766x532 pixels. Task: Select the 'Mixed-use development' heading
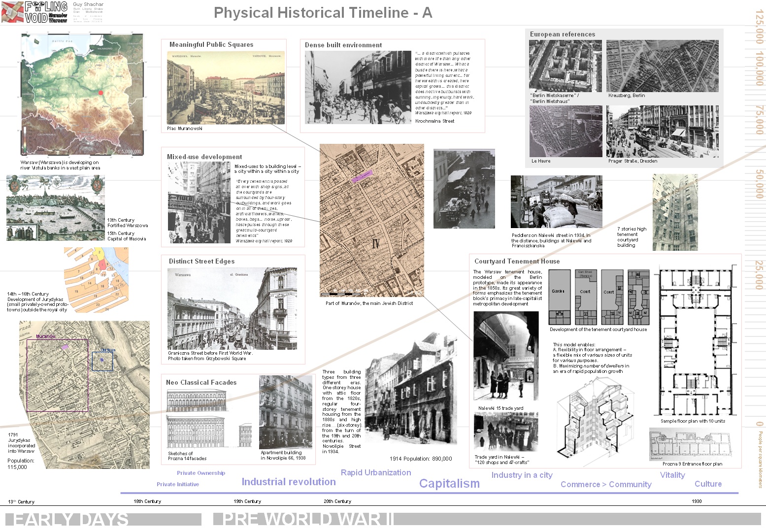[x=204, y=157]
